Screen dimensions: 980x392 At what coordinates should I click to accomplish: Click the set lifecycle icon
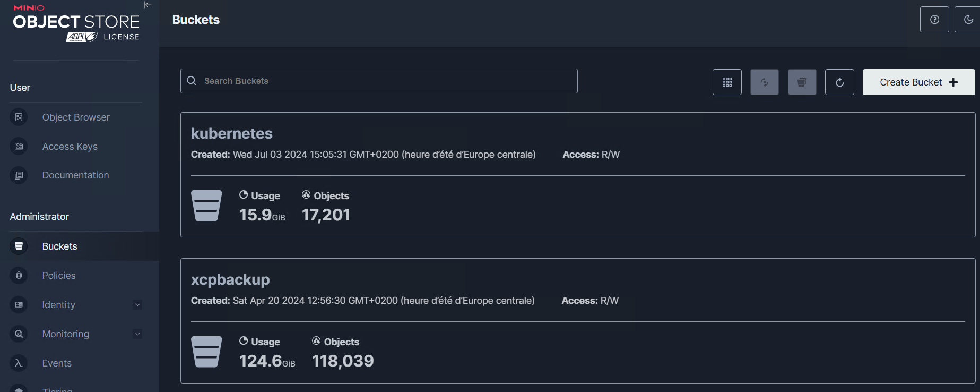(802, 82)
